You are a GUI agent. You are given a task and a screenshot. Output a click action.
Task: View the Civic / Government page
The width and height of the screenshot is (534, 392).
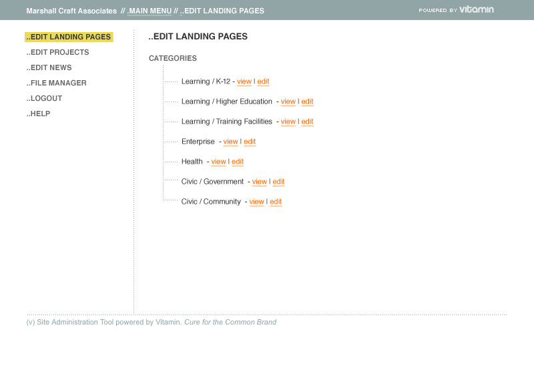tap(260, 182)
